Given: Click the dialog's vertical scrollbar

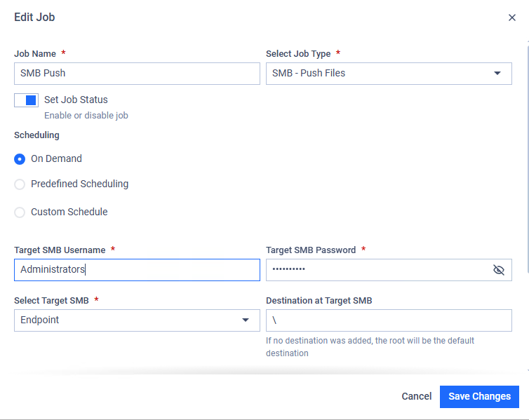Looking at the screenshot, I should [528, 157].
